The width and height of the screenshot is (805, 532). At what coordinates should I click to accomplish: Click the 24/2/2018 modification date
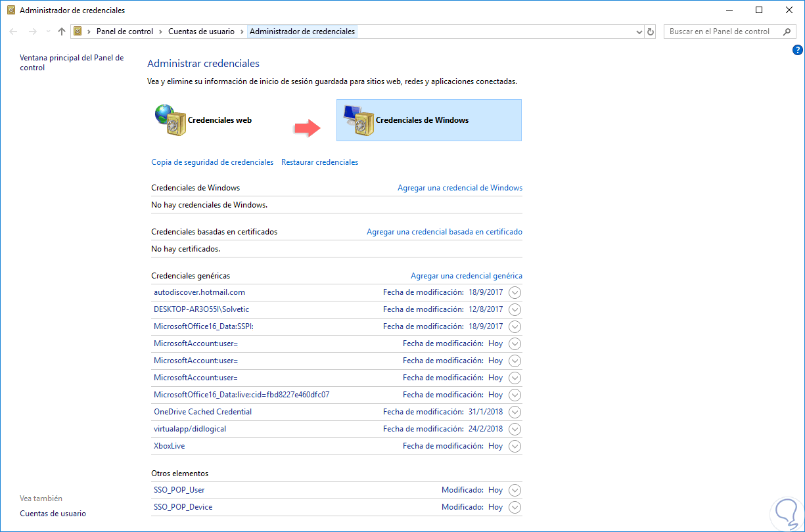click(x=486, y=429)
